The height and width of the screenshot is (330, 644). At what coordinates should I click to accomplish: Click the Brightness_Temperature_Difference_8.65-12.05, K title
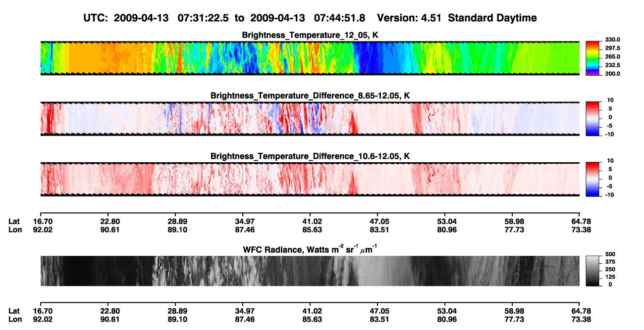tap(310, 95)
